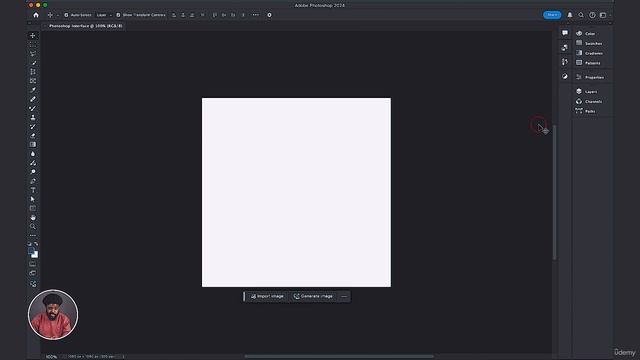
Task: Select the Frame tool
Action: [33, 81]
